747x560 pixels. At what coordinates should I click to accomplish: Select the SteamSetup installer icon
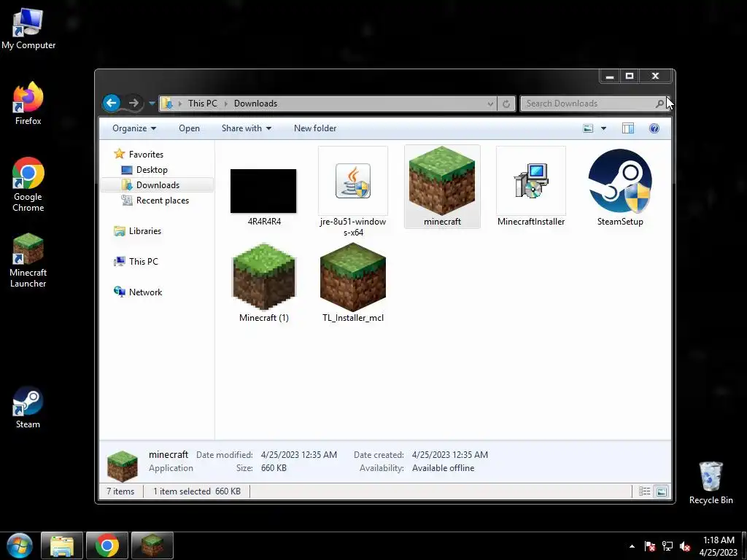620,181
